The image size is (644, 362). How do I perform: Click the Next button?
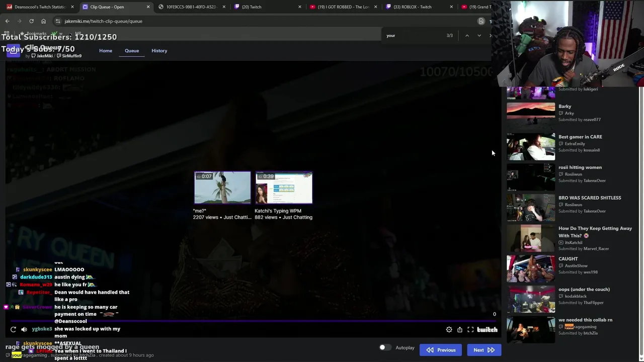click(484, 350)
